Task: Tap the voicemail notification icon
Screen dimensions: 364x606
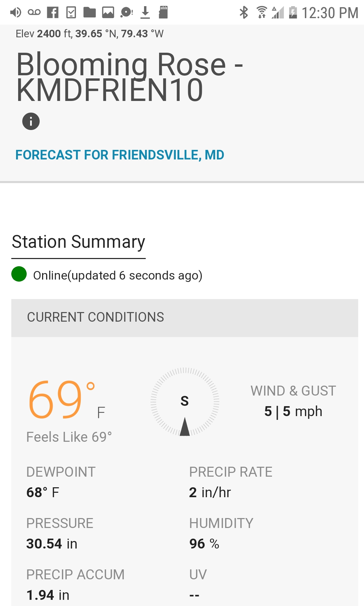Action: tap(34, 13)
